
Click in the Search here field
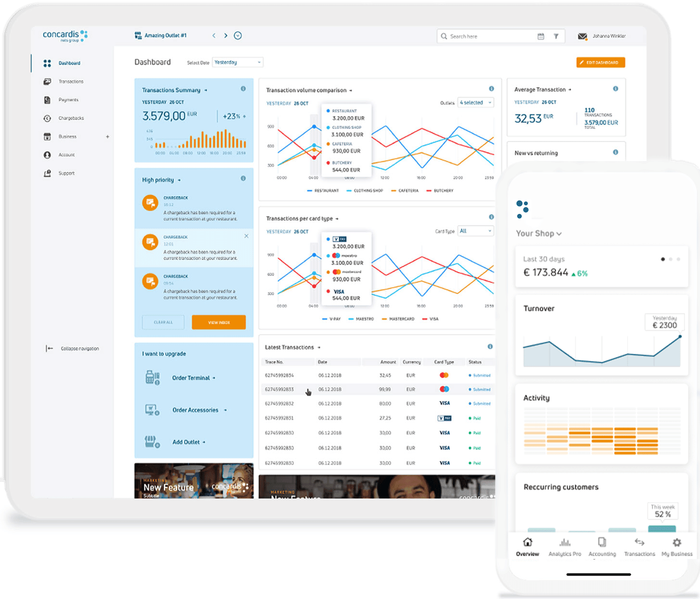pos(491,37)
